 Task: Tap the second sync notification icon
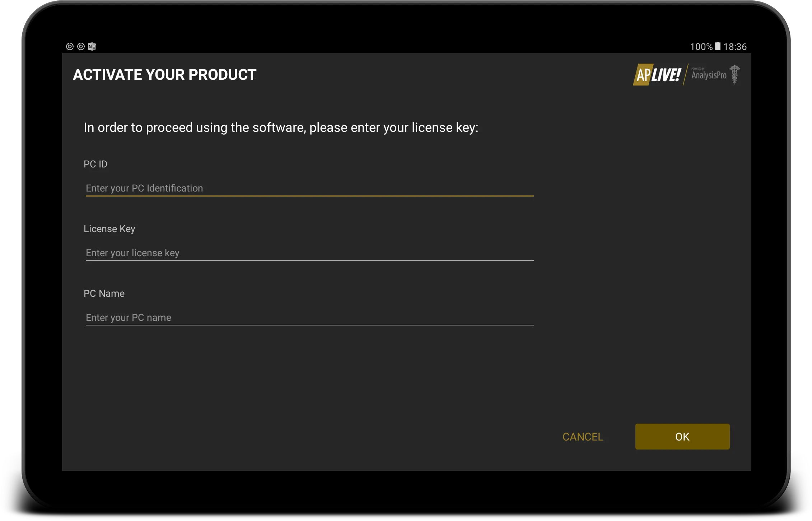click(x=81, y=46)
